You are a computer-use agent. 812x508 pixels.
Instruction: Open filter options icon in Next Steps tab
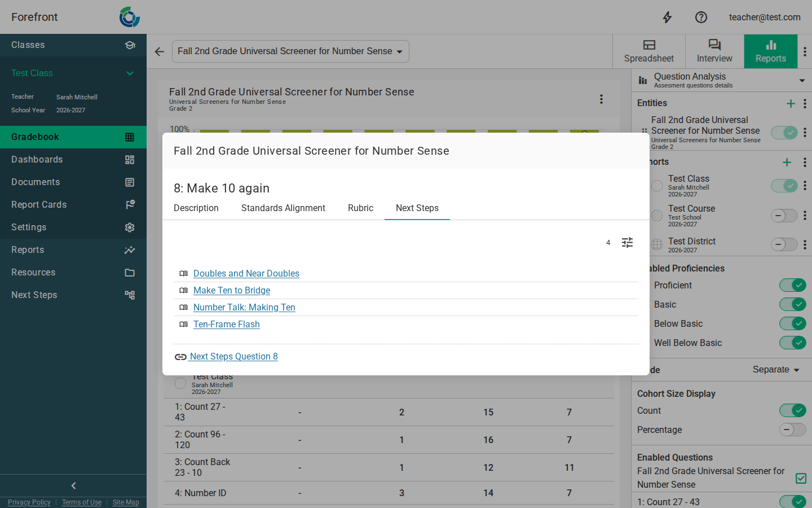(627, 243)
